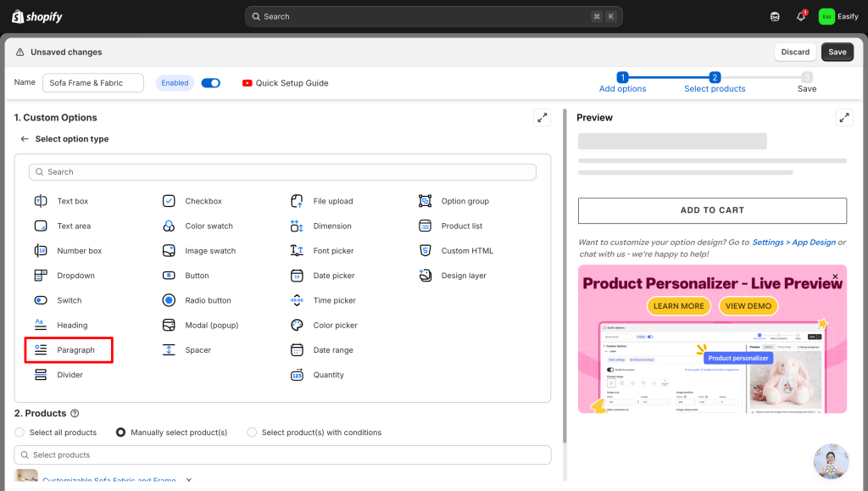Choose the File upload option icon

click(x=297, y=202)
